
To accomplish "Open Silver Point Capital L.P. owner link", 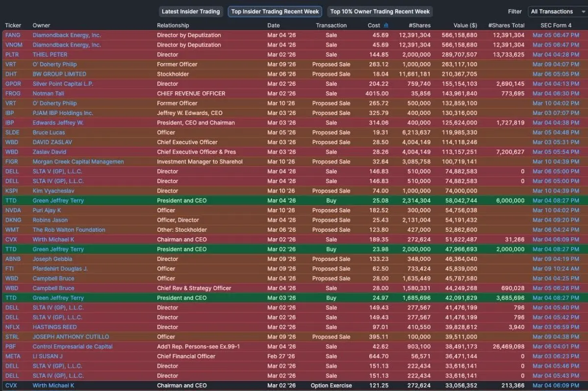I will pos(63,84).
